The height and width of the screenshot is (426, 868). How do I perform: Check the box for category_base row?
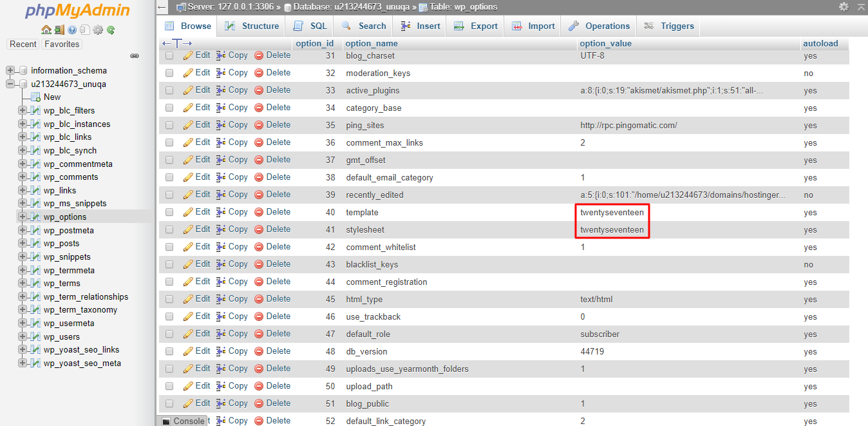169,108
